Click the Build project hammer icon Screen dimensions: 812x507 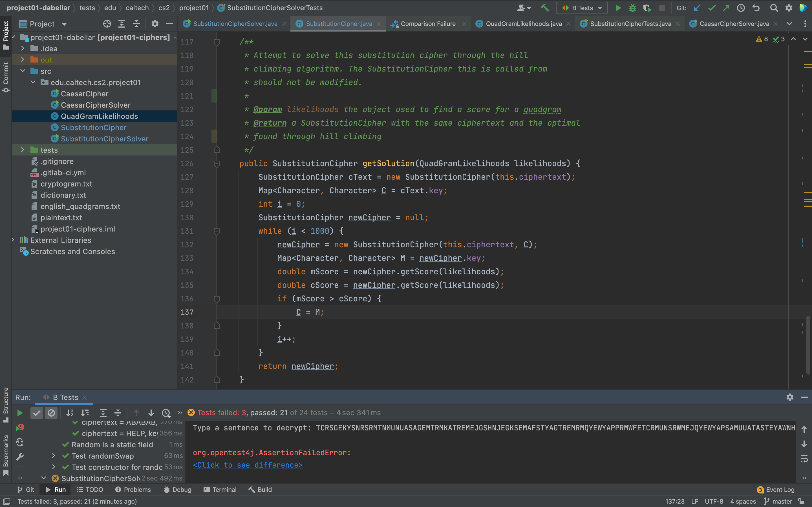[x=545, y=8]
